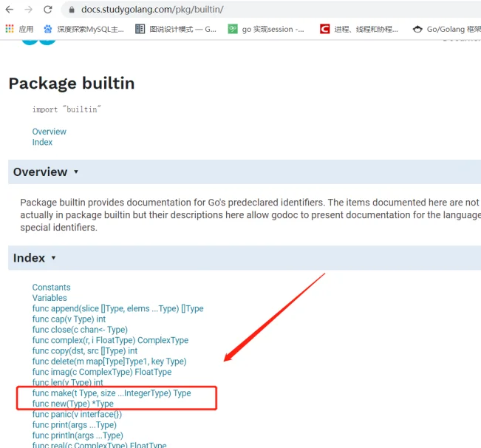Jump to the Index link

[42, 142]
